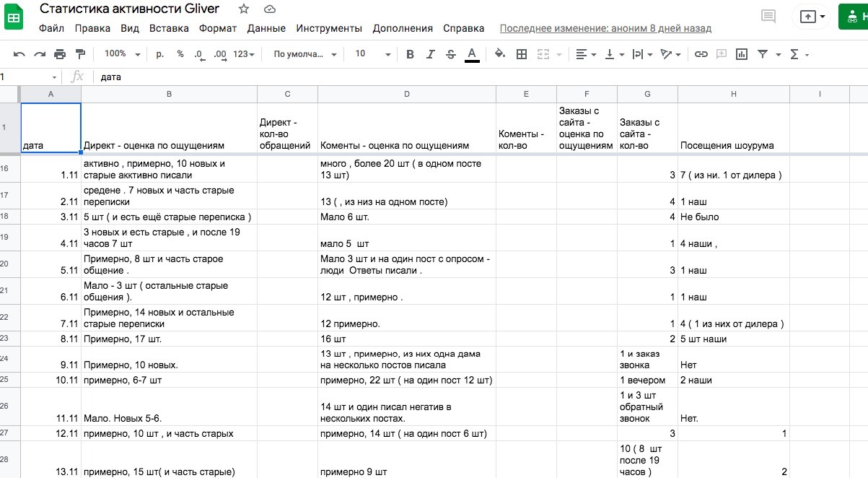
Task: Click the print icon
Action: 60,54
